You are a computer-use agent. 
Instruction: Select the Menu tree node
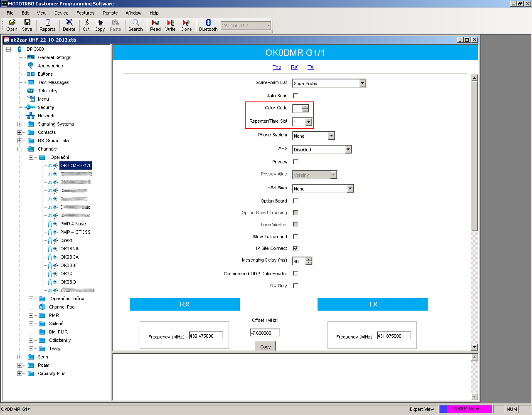[x=43, y=99]
